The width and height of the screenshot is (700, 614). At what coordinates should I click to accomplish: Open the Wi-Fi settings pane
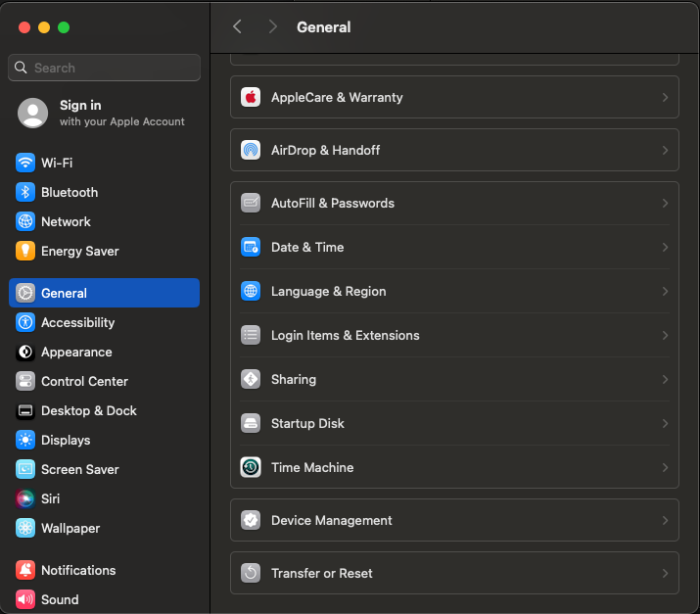pyautogui.click(x=104, y=163)
